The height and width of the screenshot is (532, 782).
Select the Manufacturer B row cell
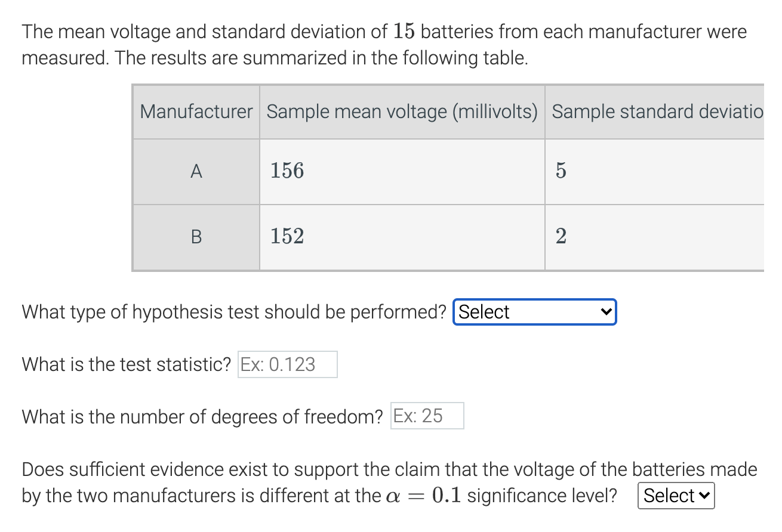coord(196,237)
